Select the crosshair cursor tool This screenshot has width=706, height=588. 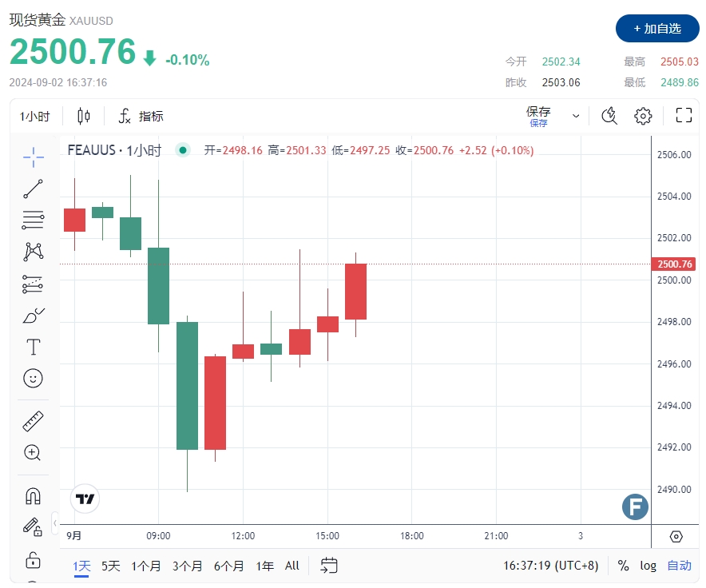[x=33, y=157]
